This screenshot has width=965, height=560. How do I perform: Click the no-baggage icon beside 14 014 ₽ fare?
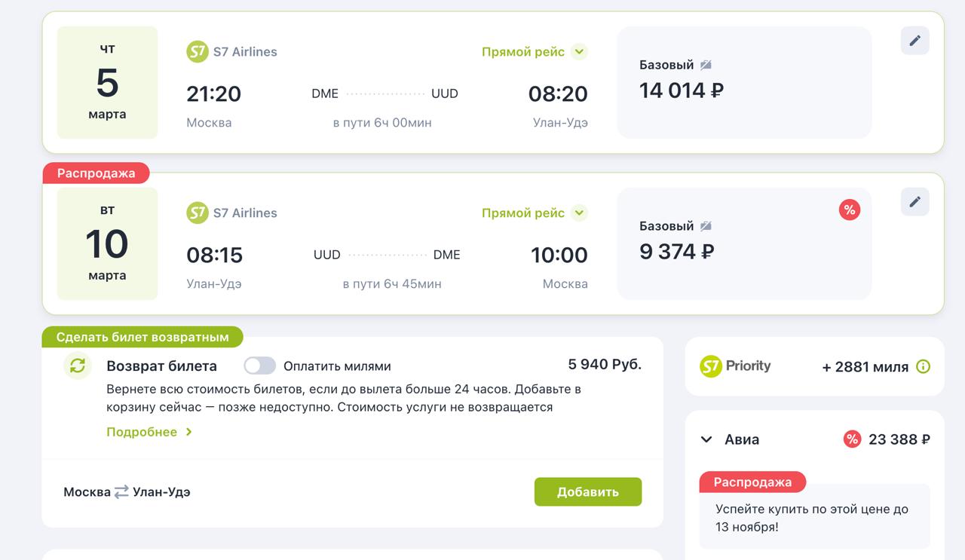(706, 65)
